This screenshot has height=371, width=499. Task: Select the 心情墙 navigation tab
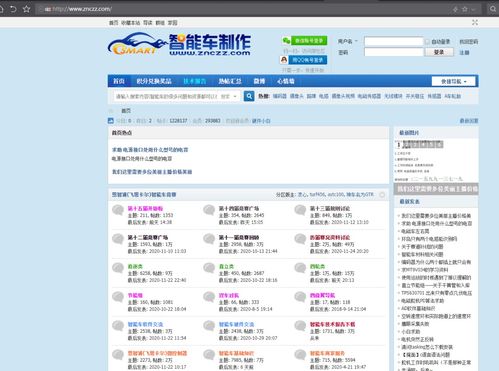point(286,81)
